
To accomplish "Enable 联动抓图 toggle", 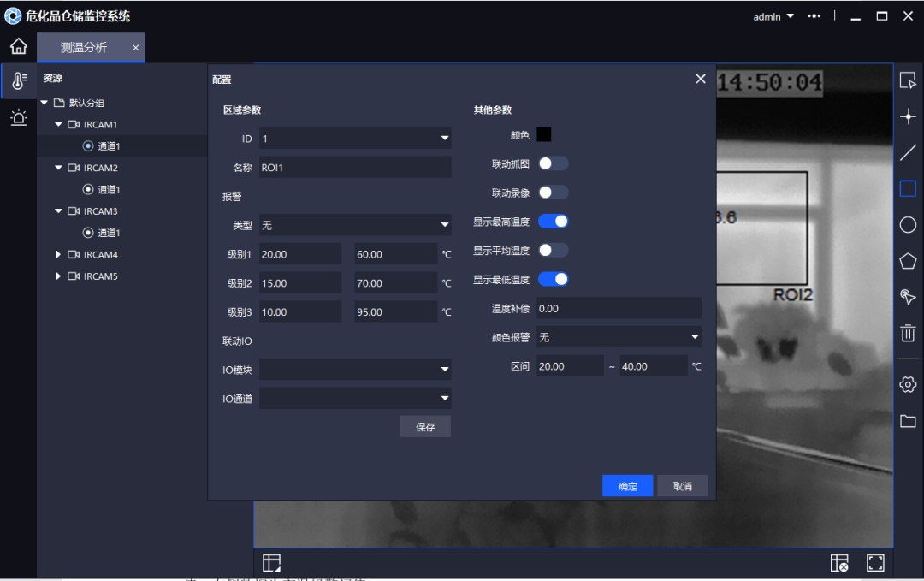I will point(554,163).
